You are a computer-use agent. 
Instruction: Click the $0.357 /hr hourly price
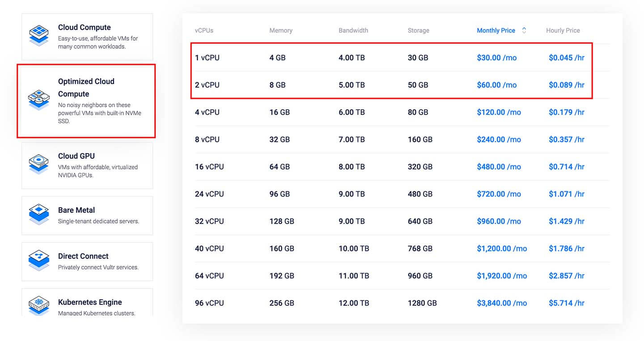567,139
